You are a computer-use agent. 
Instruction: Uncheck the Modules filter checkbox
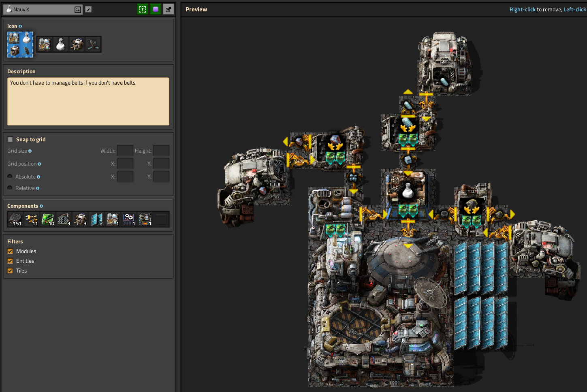(x=10, y=251)
